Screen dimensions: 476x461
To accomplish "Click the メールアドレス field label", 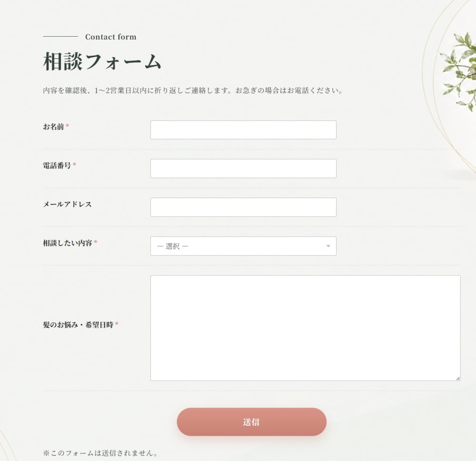I will [x=67, y=204].
